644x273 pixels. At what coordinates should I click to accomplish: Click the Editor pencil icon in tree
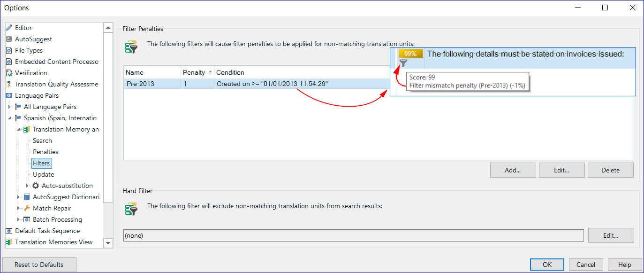click(9, 28)
